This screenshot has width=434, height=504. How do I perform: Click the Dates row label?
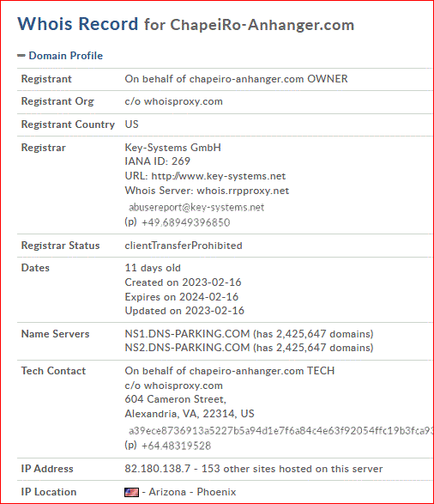click(x=35, y=268)
